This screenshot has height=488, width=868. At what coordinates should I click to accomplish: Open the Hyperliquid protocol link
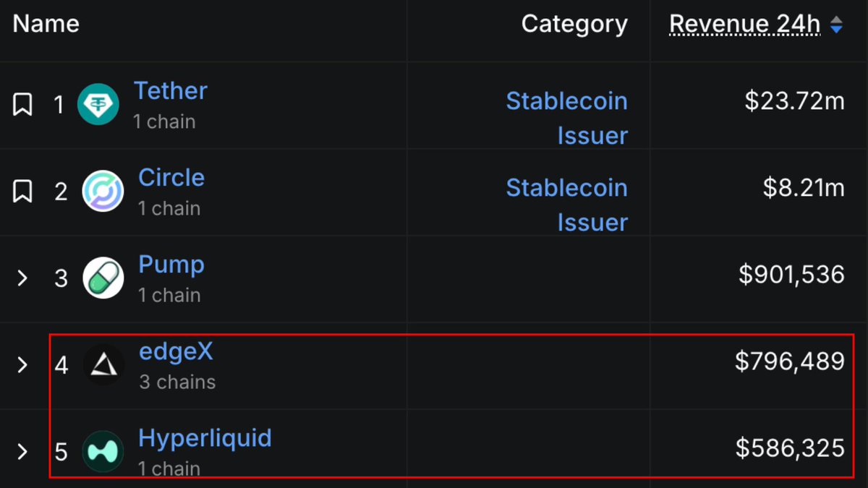(x=205, y=437)
